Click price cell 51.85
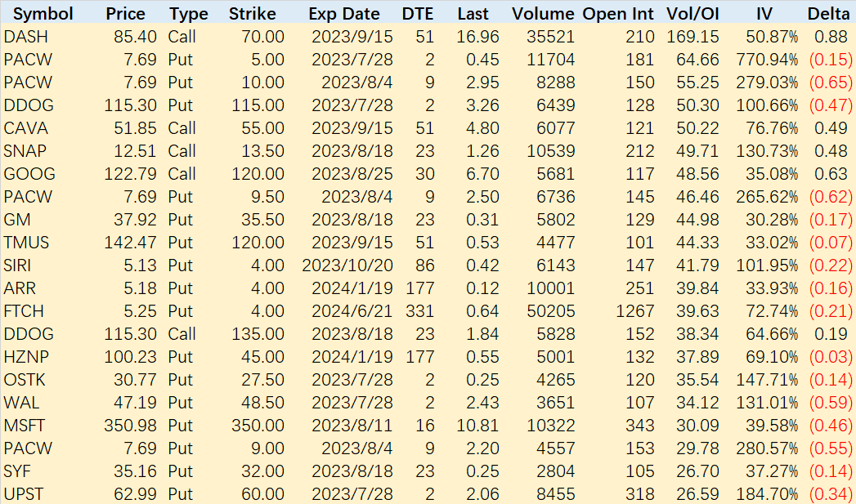This screenshot has height=504, width=856. coord(136,128)
